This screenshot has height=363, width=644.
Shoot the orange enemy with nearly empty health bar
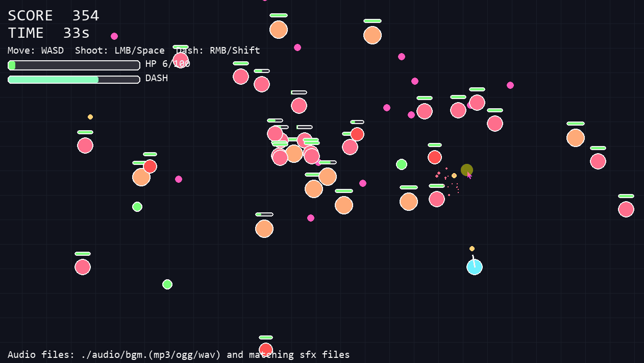(264, 229)
